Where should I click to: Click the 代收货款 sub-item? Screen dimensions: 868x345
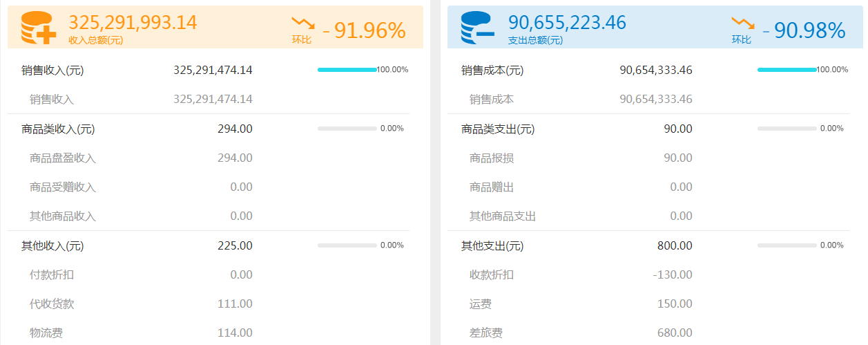[52, 304]
